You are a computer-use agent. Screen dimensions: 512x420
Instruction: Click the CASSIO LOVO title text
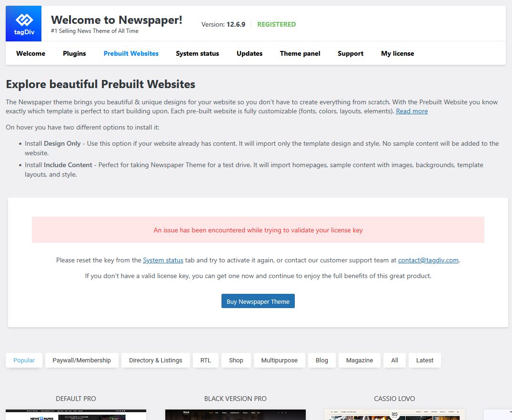point(394,399)
